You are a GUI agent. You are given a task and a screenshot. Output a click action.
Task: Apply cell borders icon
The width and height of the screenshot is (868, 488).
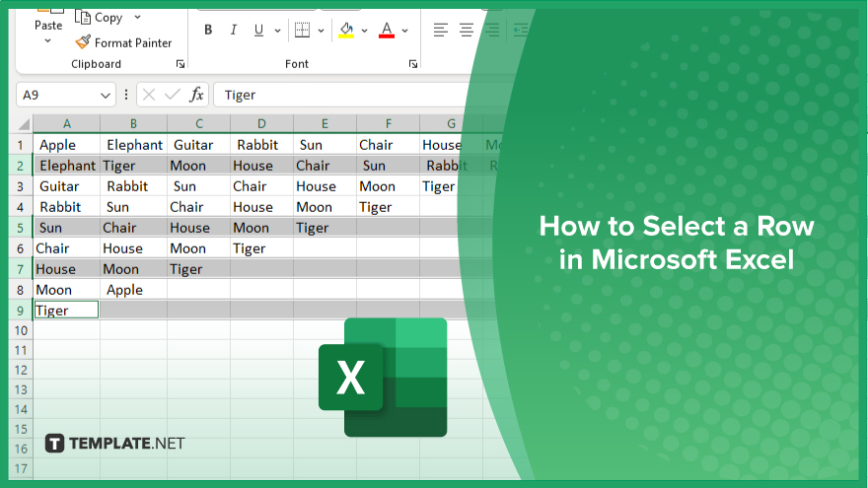[302, 30]
